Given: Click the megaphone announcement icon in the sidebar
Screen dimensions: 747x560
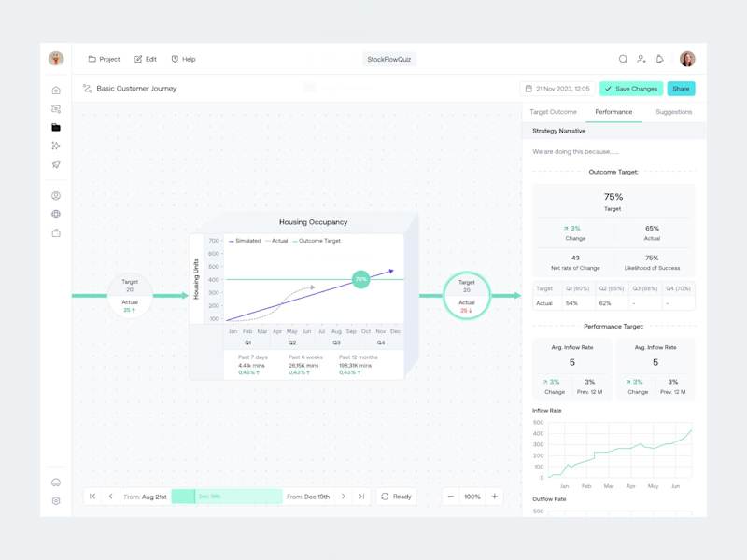Looking at the screenshot, I should click(56, 164).
